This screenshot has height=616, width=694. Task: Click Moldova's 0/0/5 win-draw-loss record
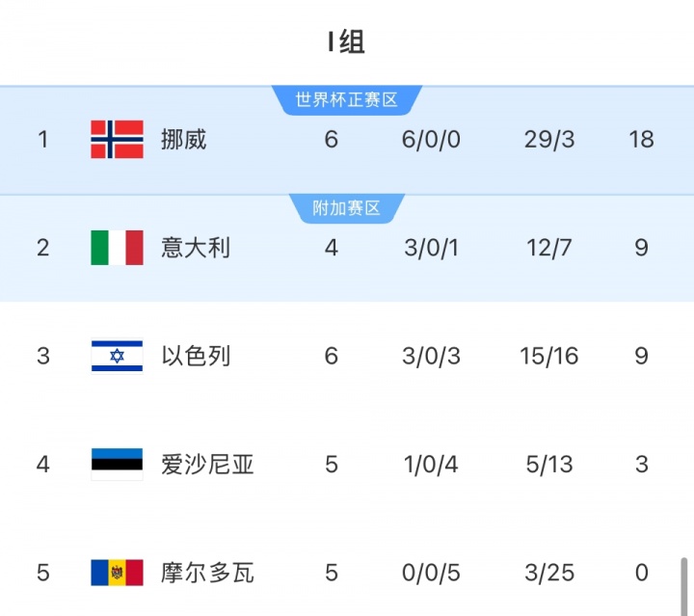pos(431,573)
